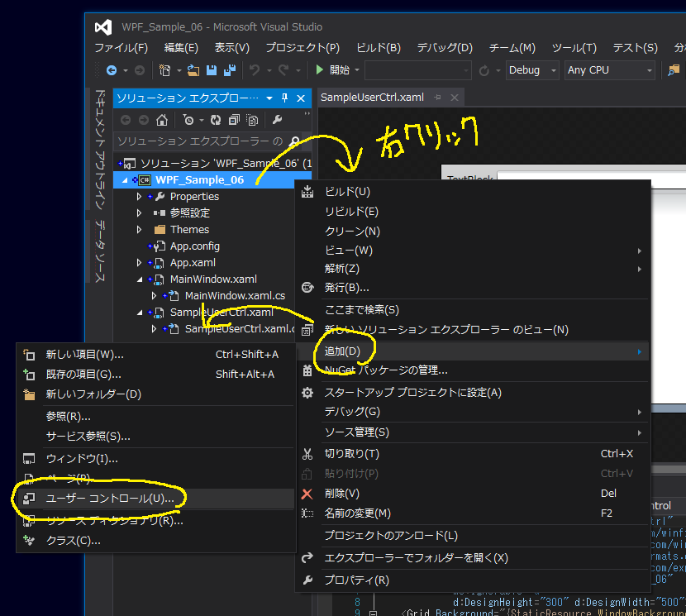Open the empty startup target combo box
686x616 pixels.
click(x=418, y=70)
